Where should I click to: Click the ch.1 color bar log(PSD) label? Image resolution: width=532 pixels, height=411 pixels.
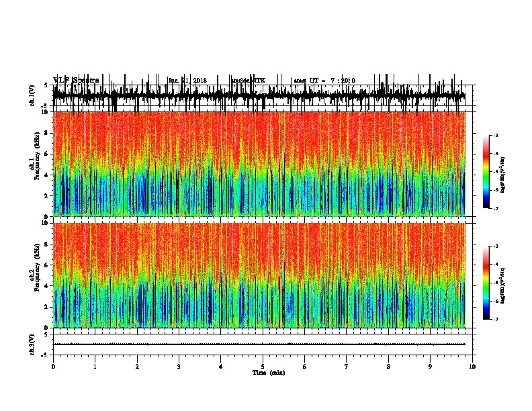(x=502, y=175)
